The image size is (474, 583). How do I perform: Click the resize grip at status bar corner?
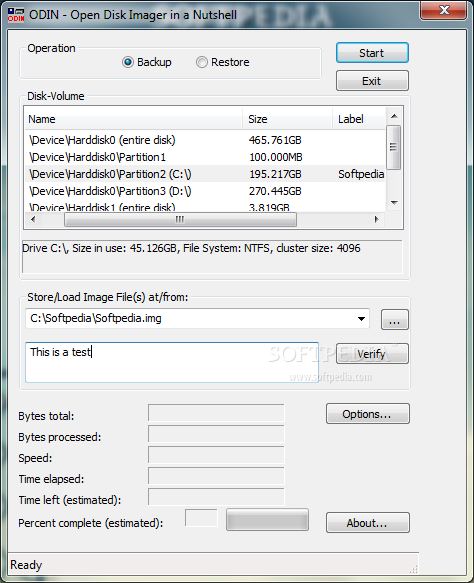[413, 568]
